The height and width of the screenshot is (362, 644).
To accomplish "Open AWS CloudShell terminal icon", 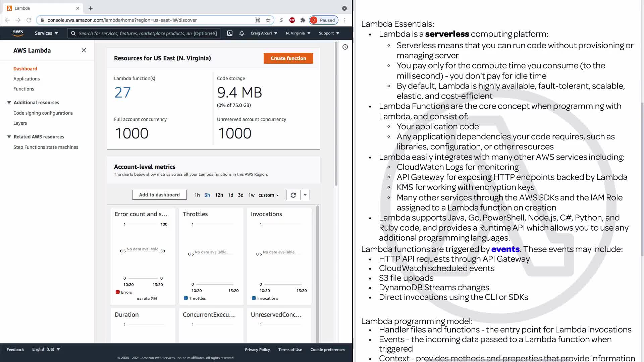I will click(230, 33).
